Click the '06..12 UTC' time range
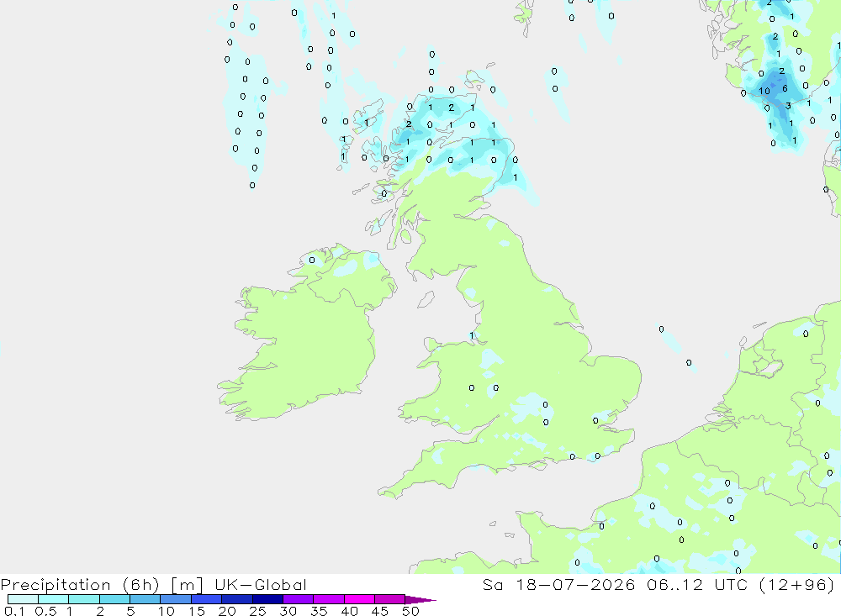 click(697, 584)
